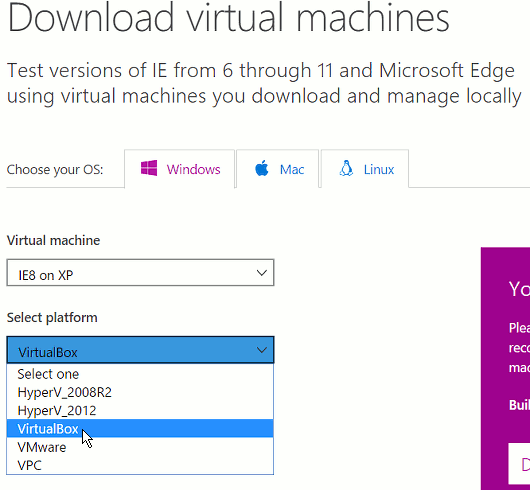Choose HyperV_2008R2 from the platform list
The width and height of the screenshot is (530, 490).
point(140,392)
